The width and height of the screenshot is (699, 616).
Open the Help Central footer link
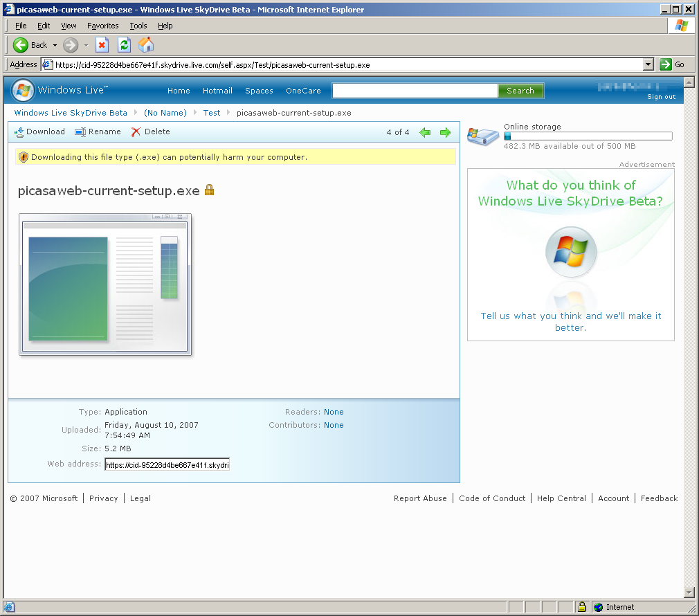tap(562, 498)
